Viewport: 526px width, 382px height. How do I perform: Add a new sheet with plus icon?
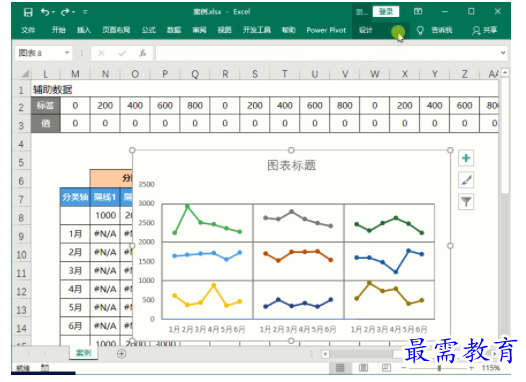click(x=121, y=353)
